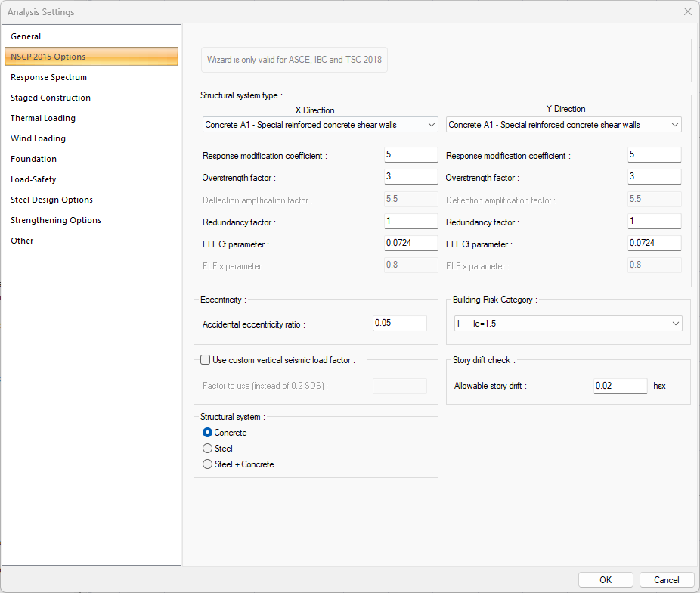Open the Building Risk Category dropdown

pos(568,324)
